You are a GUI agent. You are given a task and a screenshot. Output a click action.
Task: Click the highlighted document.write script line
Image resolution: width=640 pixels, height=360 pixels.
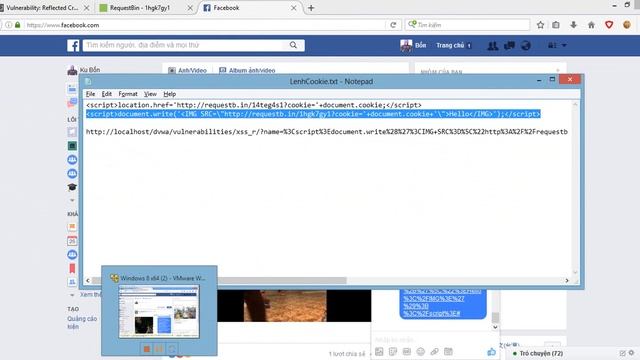pos(313,114)
